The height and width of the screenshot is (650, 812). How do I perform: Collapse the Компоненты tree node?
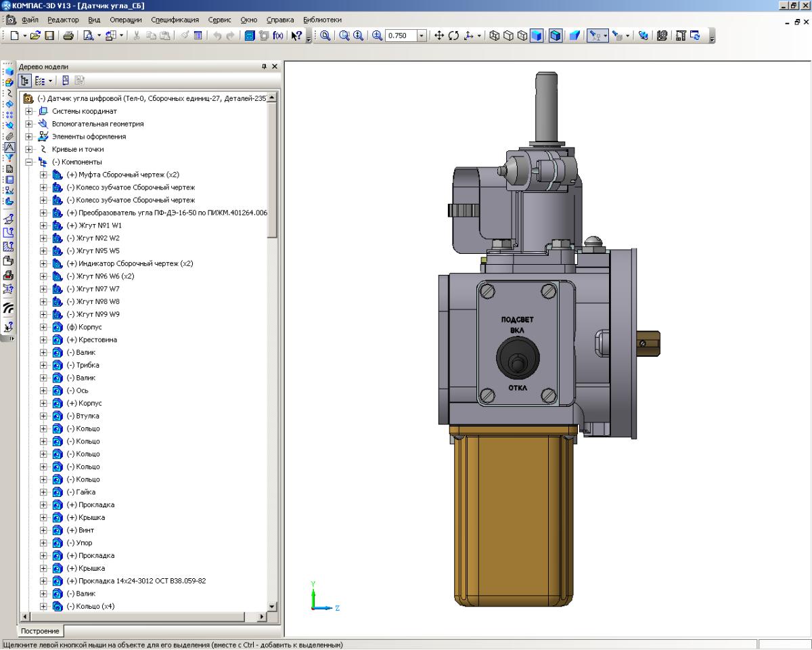point(29,162)
